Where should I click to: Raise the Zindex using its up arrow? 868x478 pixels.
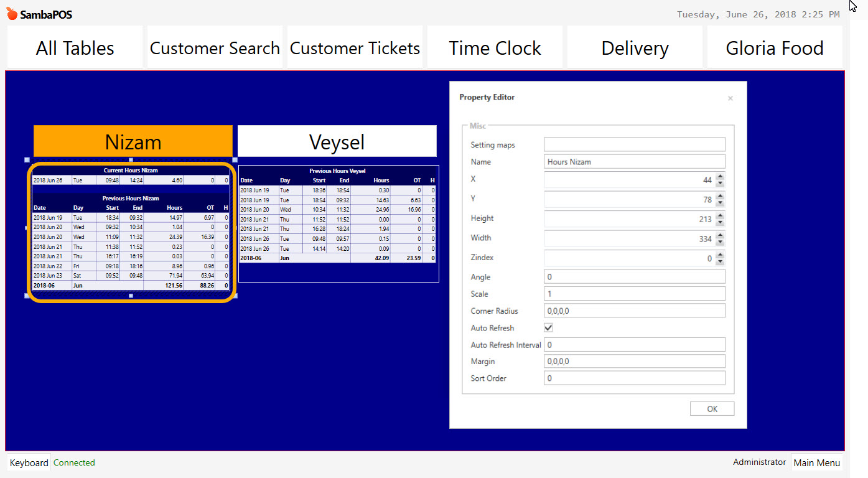(x=720, y=255)
